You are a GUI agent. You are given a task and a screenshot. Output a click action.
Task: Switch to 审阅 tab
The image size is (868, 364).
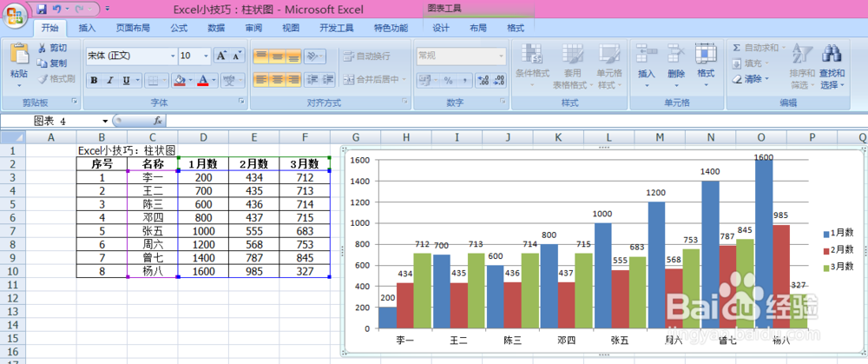tap(253, 28)
